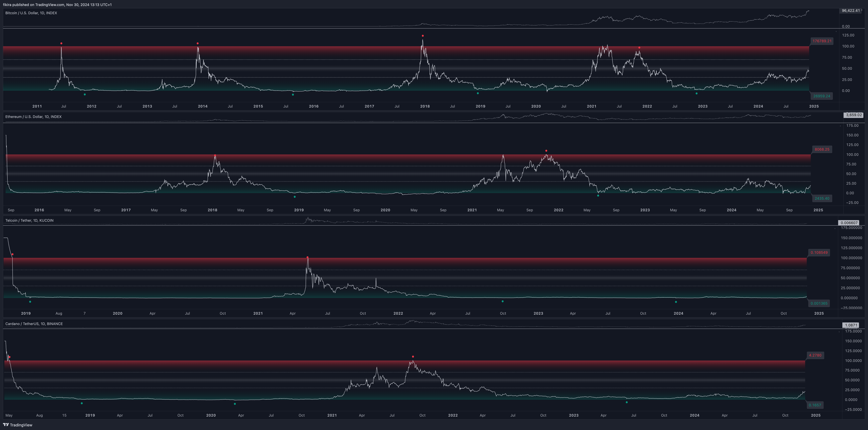Click Bitcoin's green bottom marker before 2012
Screen dimensions: 868x430
coord(85,94)
